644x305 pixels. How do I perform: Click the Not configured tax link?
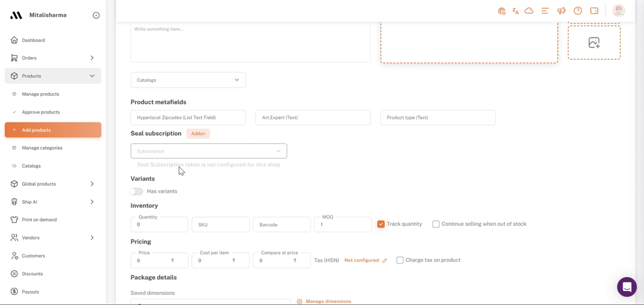[x=361, y=260]
